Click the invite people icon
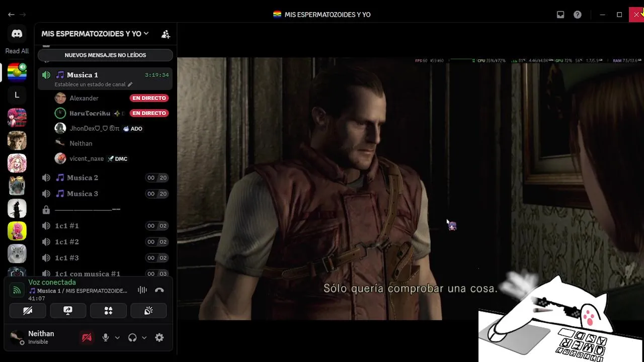644x362 pixels. pos(166,34)
